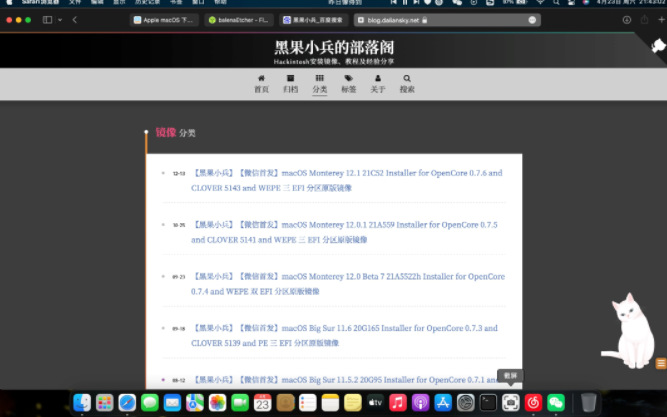The width and height of the screenshot is (667, 417).
Task: Open the Monterey 12.0.1 21A559 installer post
Action: click(344, 232)
